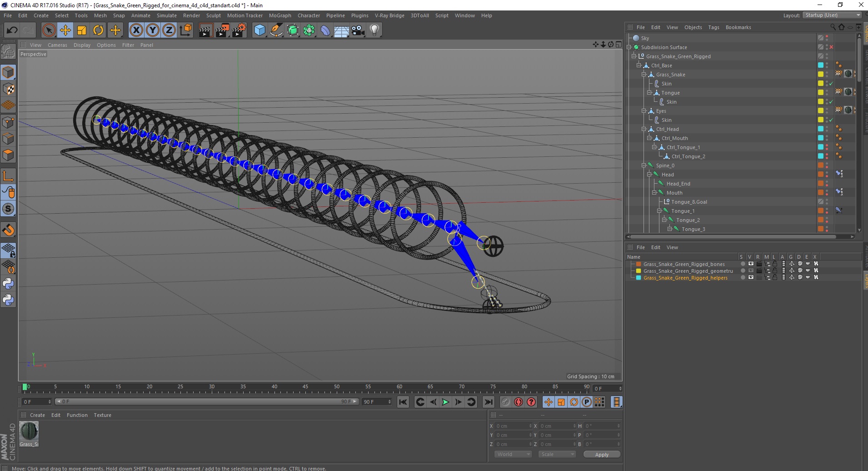The image size is (868, 471).
Task: Click the Grass_Snake_Green_Rigged_helpers layer color swatch
Action: [639, 278]
